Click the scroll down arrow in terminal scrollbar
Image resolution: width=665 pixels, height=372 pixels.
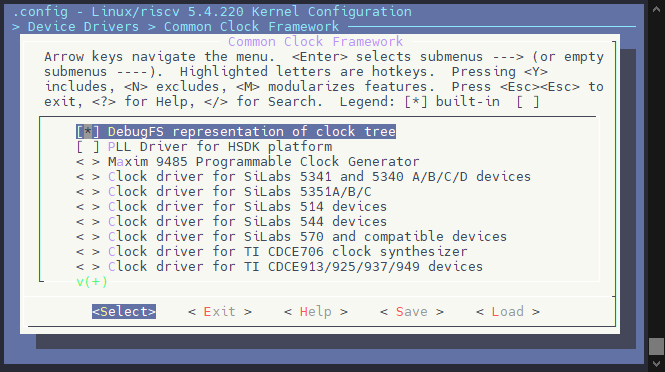(x=657, y=364)
